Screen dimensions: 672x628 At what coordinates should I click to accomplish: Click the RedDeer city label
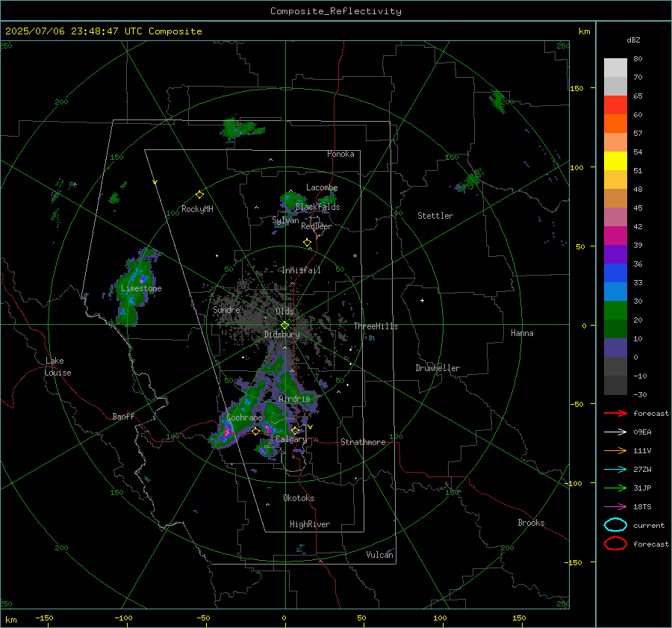[x=317, y=226]
